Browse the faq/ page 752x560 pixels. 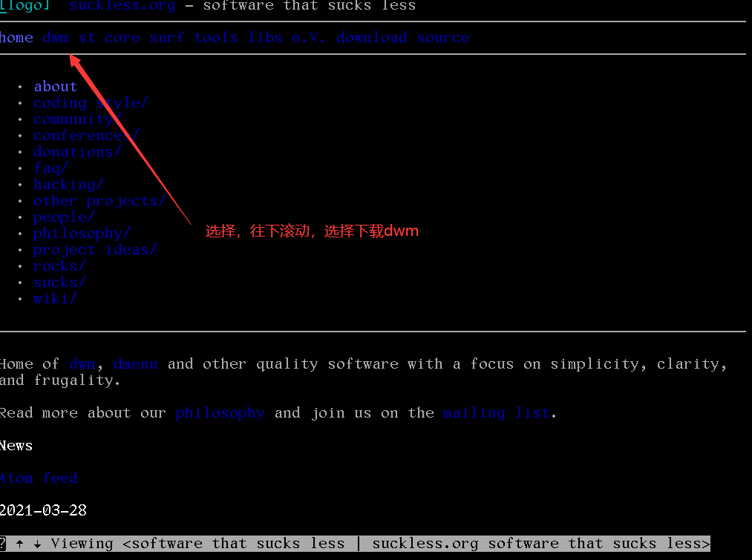tap(50, 168)
